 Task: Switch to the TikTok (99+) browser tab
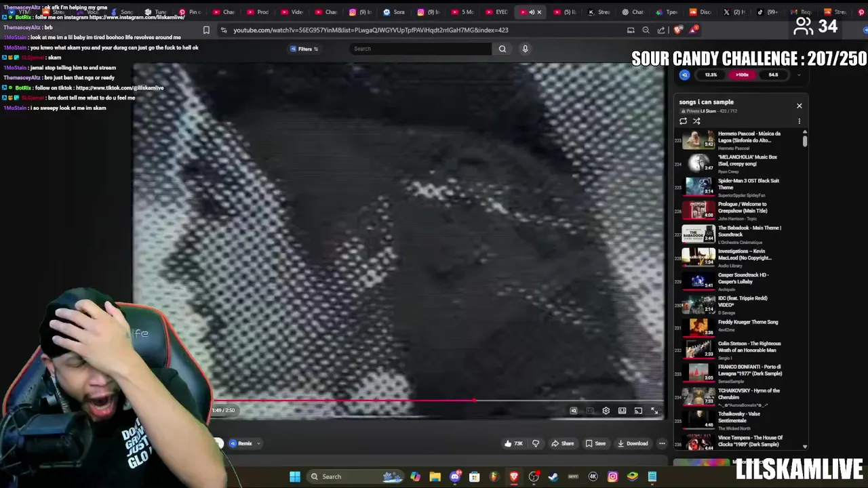[768, 12]
